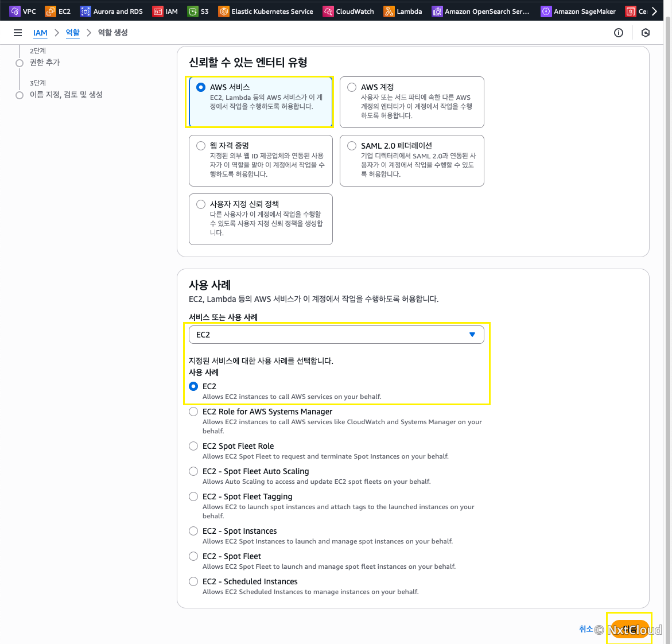Open Elastic Kubernetes Service shortcut icon
The image size is (672, 644).
(223, 11)
